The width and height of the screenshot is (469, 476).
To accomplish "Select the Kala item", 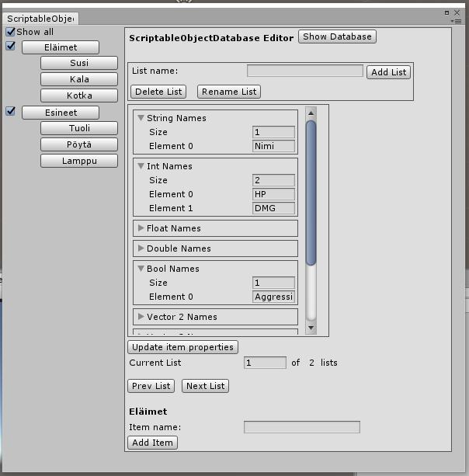I will tap(79, 79).
